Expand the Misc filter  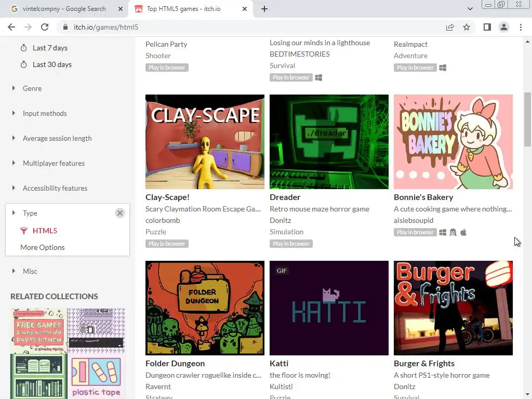coord(30,271)
